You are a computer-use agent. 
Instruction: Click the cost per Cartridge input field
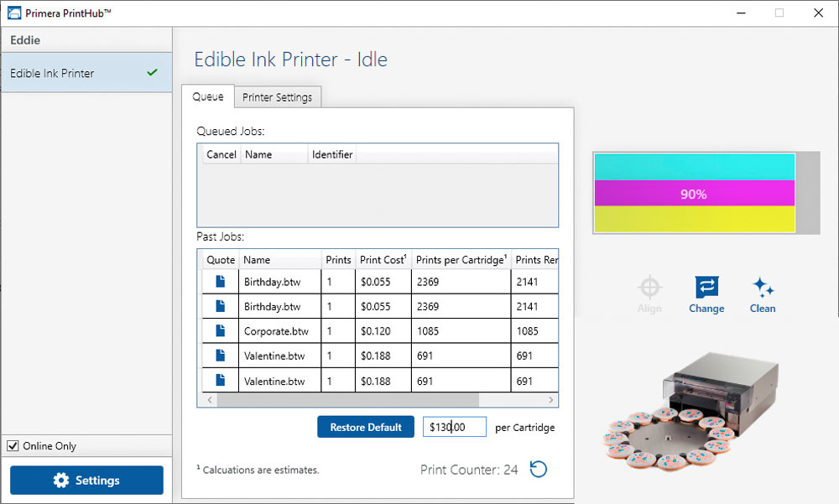[x=455, y=427]
